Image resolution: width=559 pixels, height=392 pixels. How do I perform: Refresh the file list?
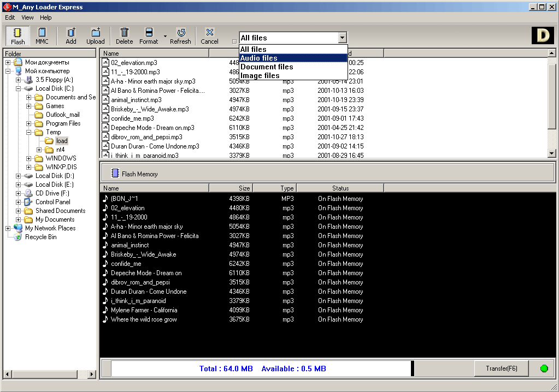[180, 36]
